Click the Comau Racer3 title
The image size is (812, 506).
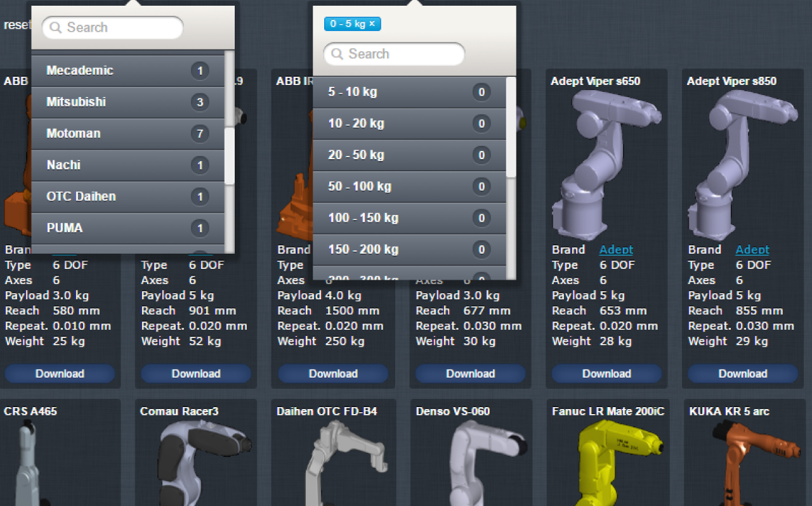pyautogui.click(x=180, y=412)
